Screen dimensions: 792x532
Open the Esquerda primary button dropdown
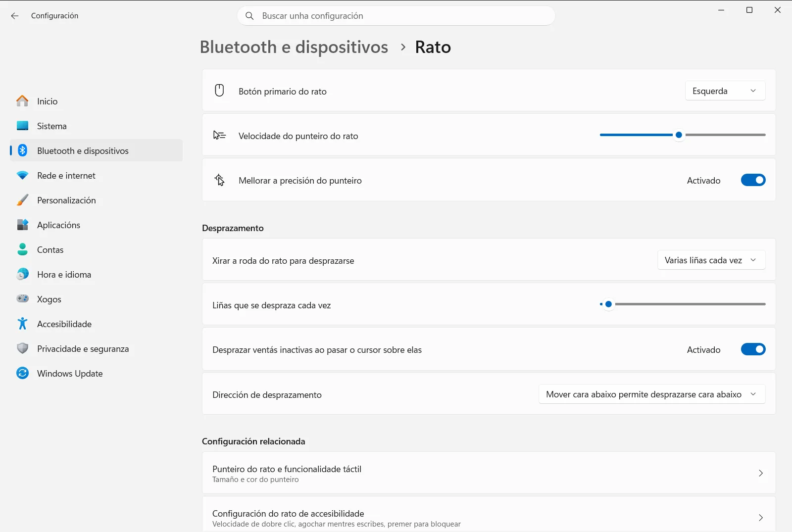(725, 91)
